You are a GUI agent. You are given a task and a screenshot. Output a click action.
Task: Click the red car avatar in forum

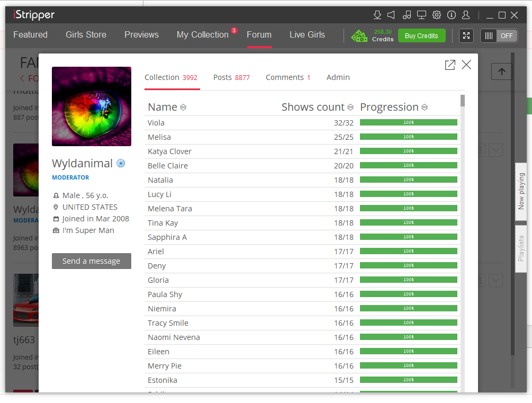[x=26, y=300]
